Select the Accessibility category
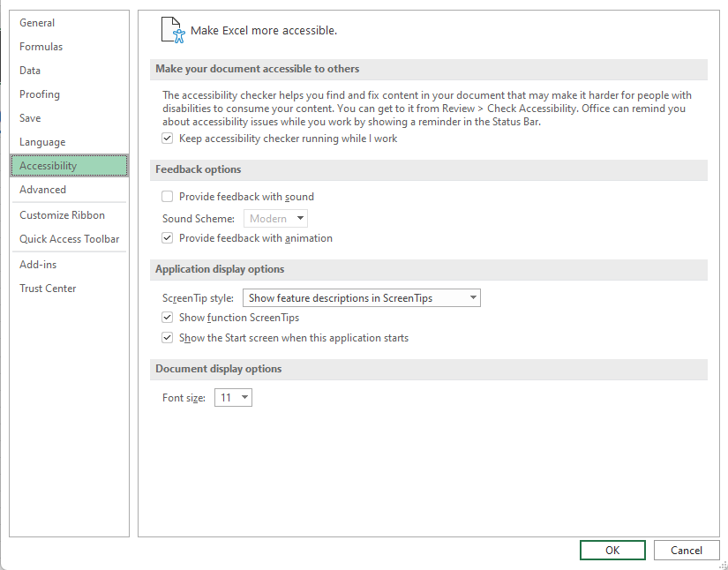 (x=69, y=166)
